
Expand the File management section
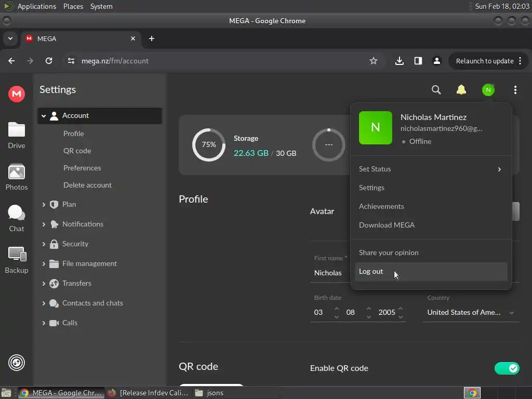pyautogui.click(x=44, y=263)
